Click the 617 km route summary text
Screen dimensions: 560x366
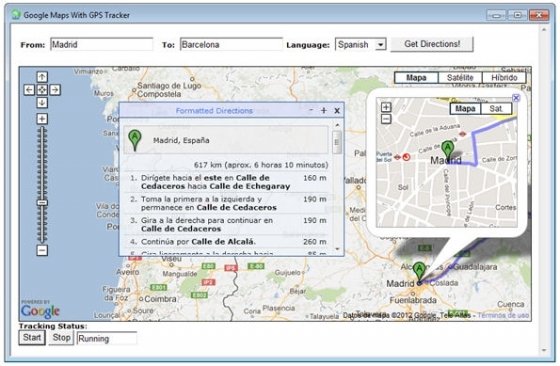pyautogui.click(x=261, y=165)
